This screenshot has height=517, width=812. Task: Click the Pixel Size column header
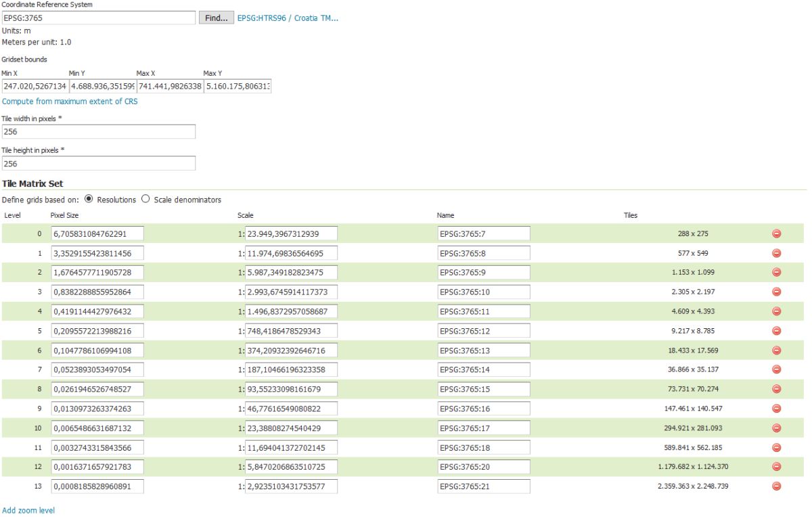pos(65,215)
